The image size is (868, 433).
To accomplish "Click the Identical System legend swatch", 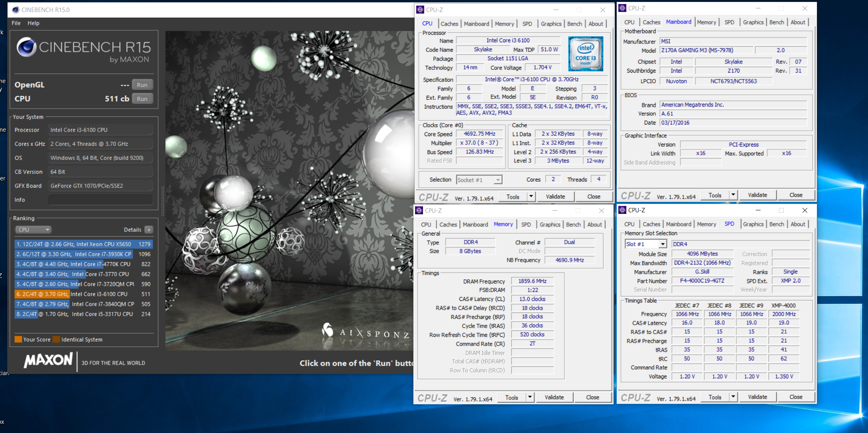I will click(x=56, y=339).
